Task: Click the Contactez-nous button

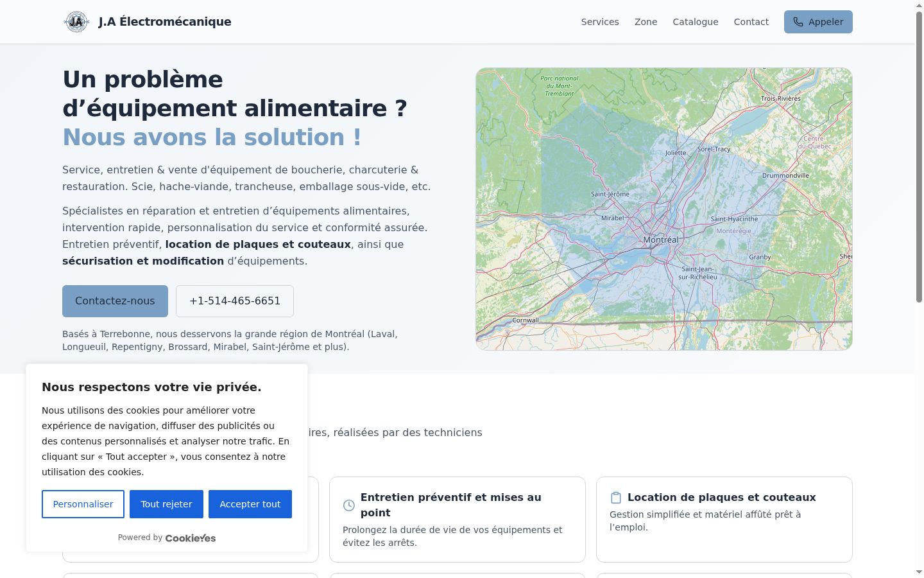Action: pyautogui.click(x=115, y=301)
